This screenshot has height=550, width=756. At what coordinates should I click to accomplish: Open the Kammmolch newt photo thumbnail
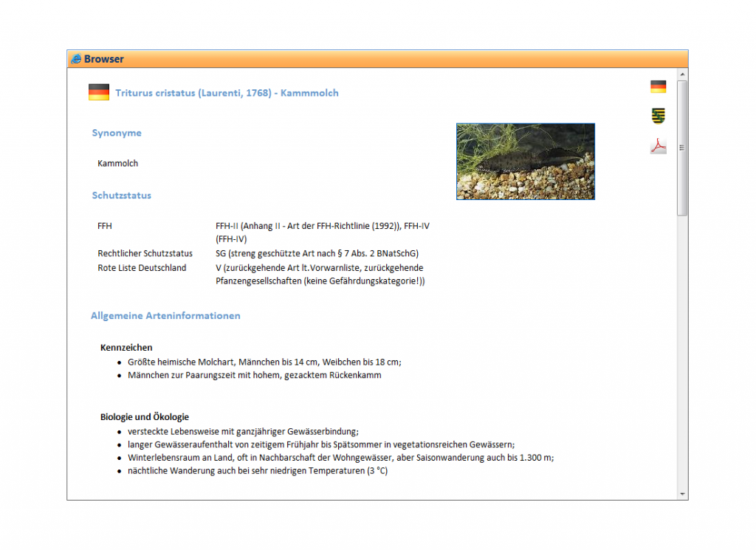(526, 162)
